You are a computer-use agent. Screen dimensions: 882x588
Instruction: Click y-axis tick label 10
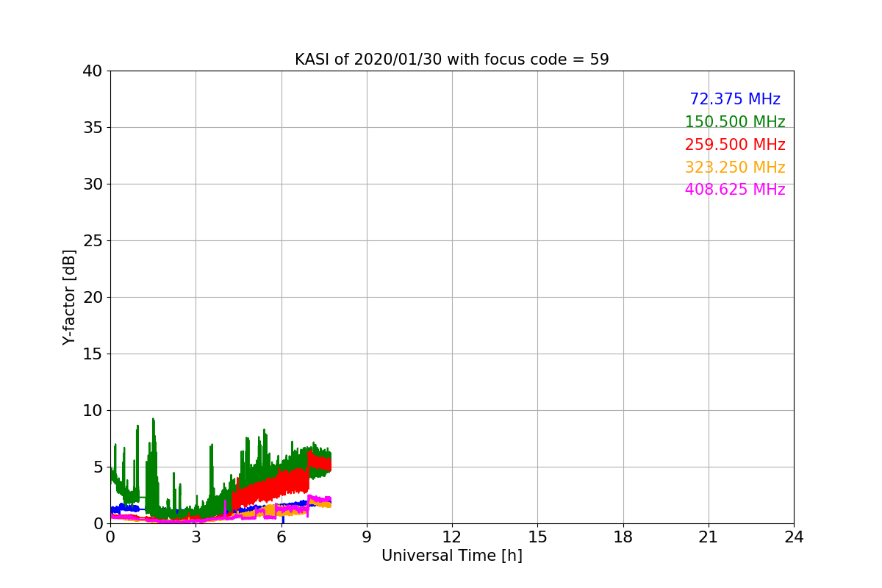click(92, 411)
